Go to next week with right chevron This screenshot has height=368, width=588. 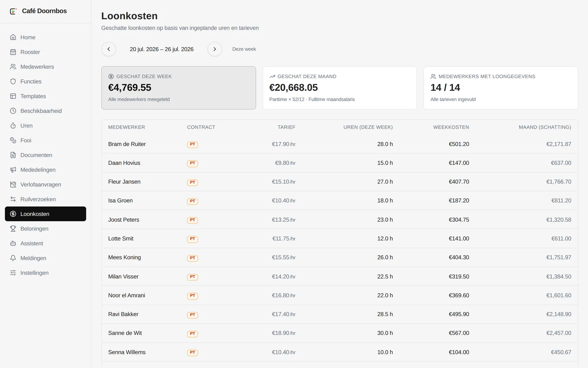tap(215, 49)
